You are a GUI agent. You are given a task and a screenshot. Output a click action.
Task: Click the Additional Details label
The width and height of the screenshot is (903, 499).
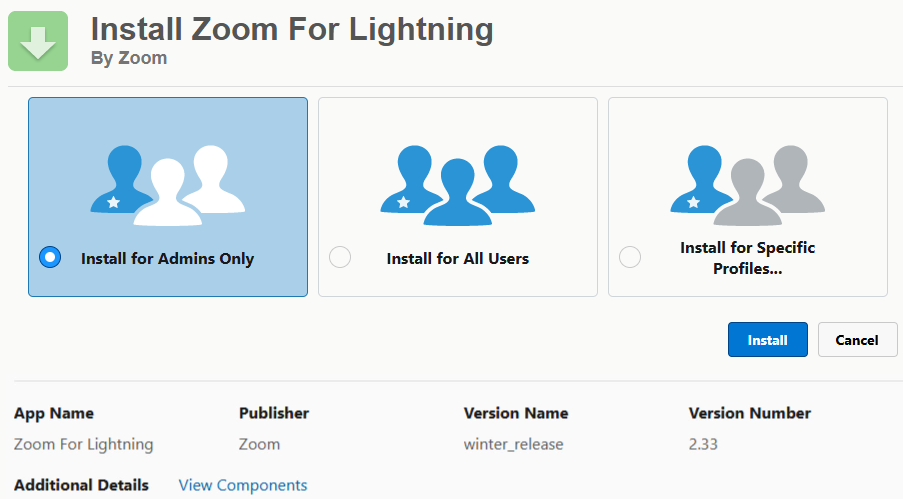(x=81, y=485)
